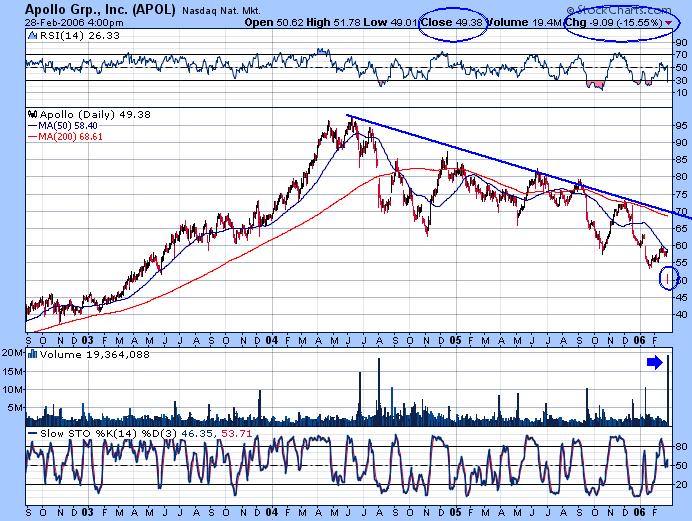This screenshot has height=521, width=692.
Task: Click the tallest volume bar at far right
Action: tap(669, 390)
